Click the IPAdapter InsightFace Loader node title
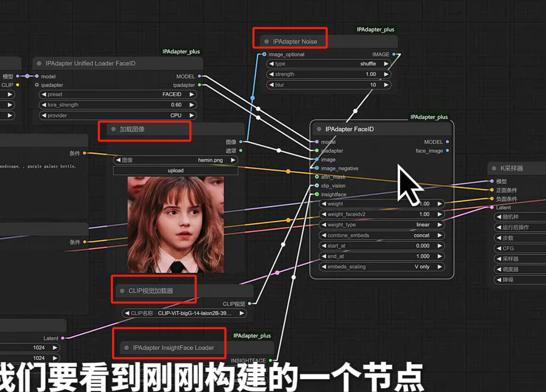The image size is (546, 392). click(x=173, y=348)
